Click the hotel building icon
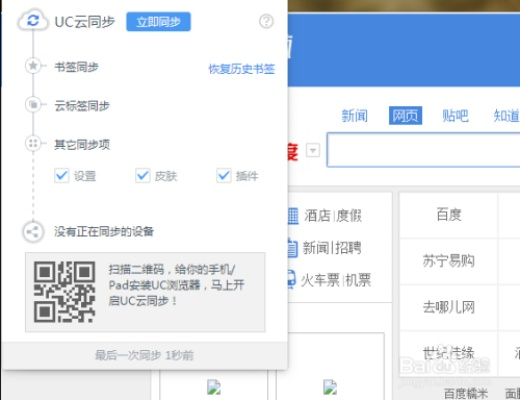Screen dimensions: 520x400 [x=293, y=216]
